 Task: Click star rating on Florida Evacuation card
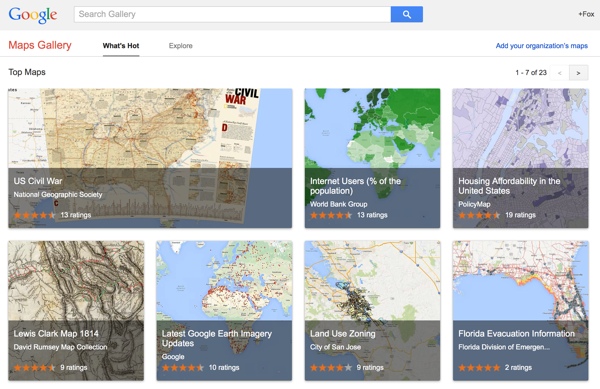point(479,368)
